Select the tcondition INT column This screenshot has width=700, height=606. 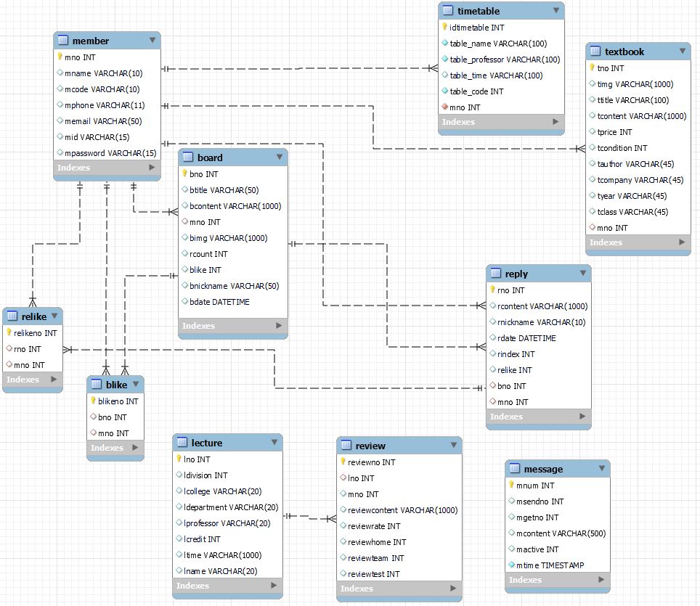click(638, 148)
